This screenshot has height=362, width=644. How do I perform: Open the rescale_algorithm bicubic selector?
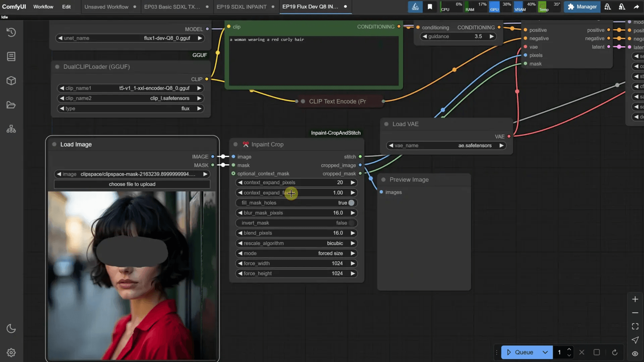pyautogui.click(x=297, y=243)
